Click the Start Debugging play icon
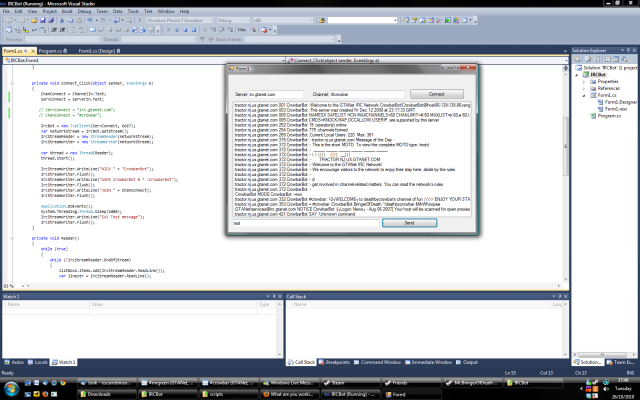 point(140,20)
